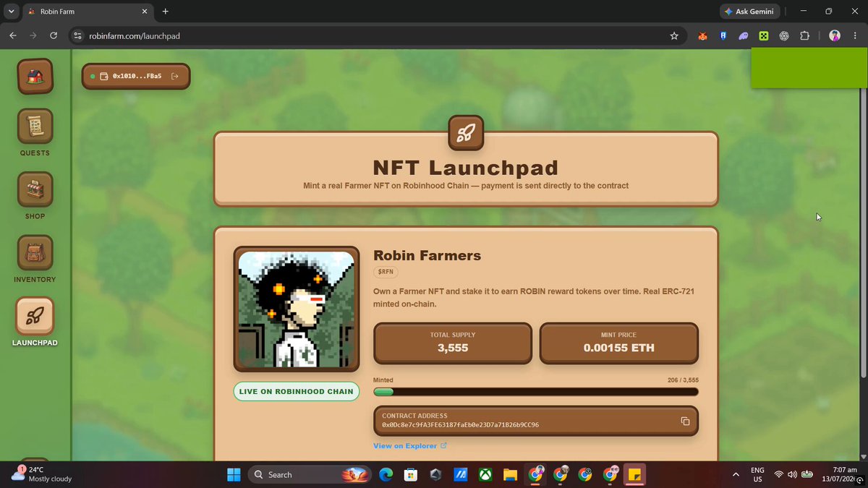Open the purple ghost wallet extension

click(x=743, y=35)
